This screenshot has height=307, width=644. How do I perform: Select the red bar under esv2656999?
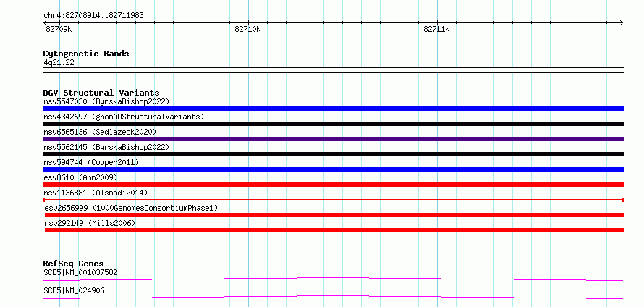[334, 215]
